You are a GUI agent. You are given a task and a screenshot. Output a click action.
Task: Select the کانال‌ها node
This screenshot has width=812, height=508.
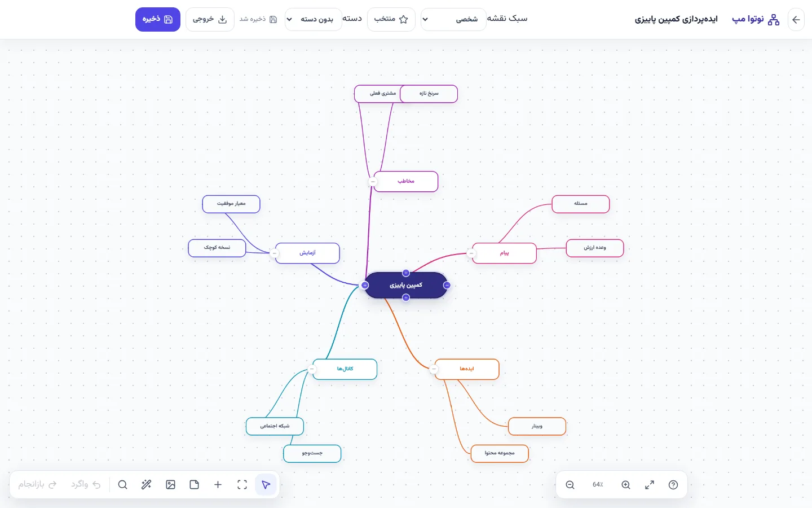coord(345,369)
